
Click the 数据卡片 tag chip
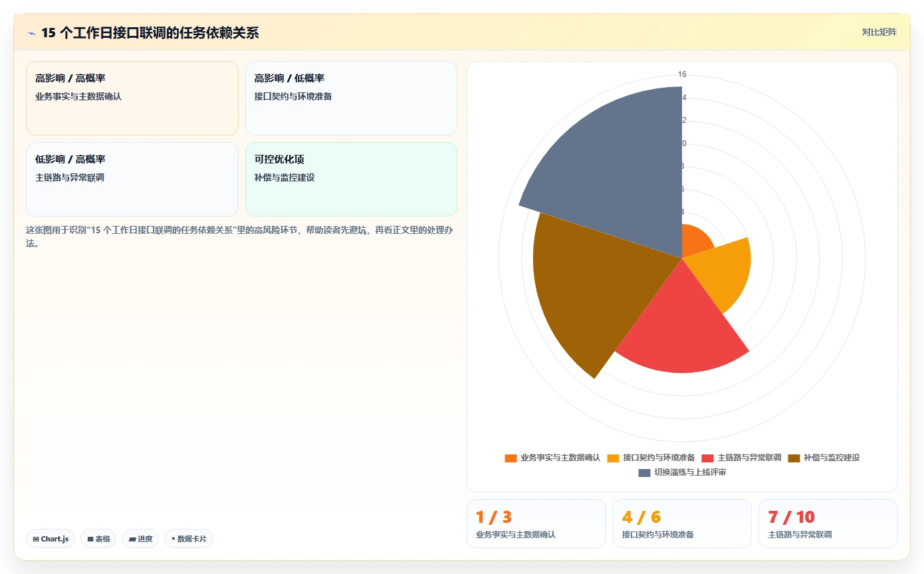click(189, 539)
